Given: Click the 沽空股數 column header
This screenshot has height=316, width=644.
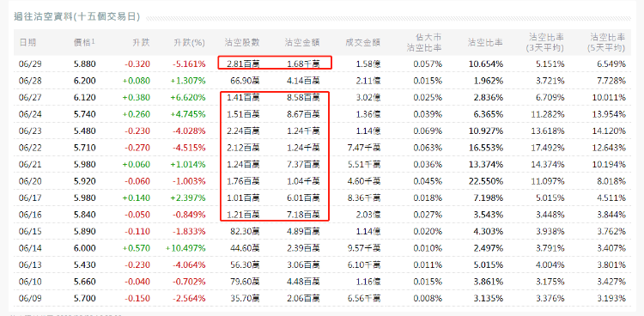Looking at the screenshot, I should click(x=242, y=42).
